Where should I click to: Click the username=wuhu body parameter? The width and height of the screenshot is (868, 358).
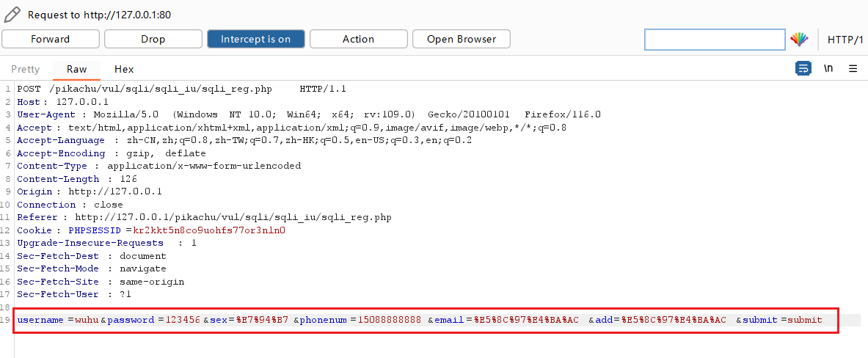(59, 320)
